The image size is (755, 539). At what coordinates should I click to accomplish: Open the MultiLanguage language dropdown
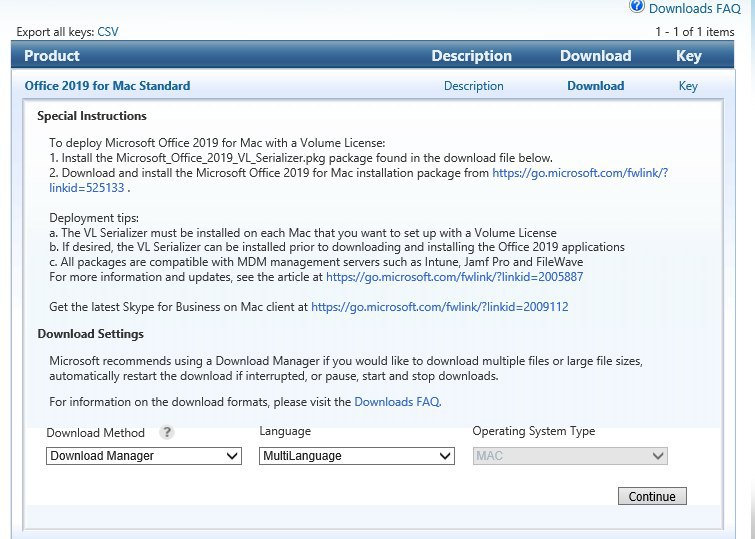point(357,456)
